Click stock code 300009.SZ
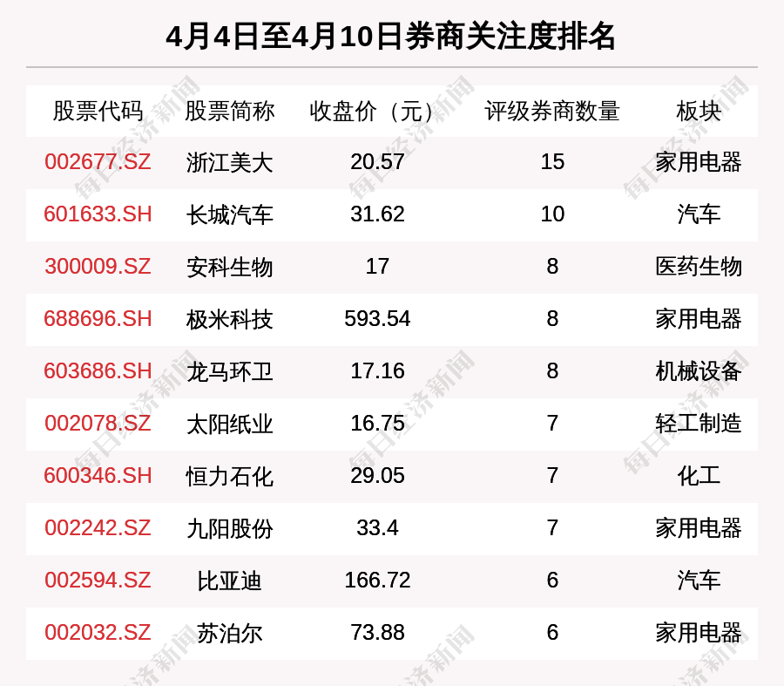784x686 pixels. pyautogui.click(x=98, y=266)
